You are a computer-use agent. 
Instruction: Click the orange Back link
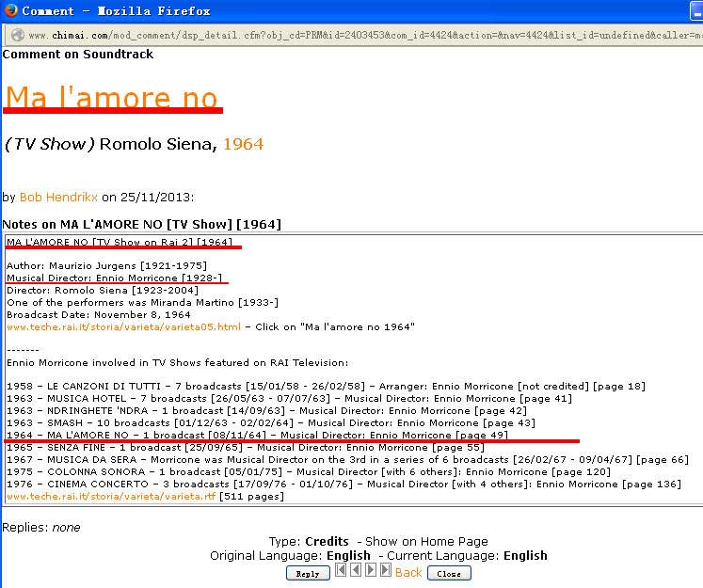point(408,572)
